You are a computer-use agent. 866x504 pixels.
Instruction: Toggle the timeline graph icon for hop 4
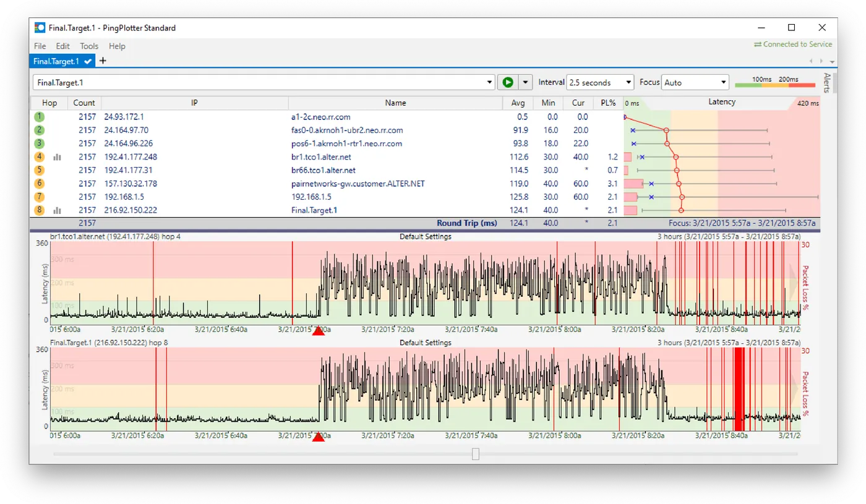[58, 157]
